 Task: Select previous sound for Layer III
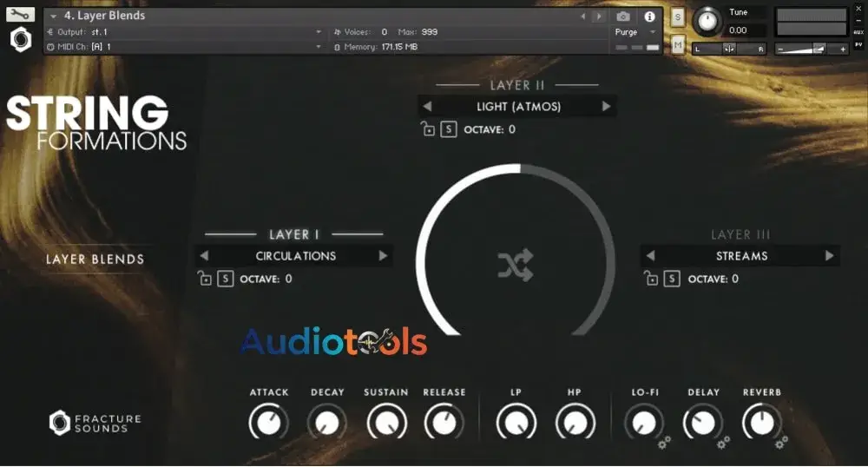click(x=650, y=255)
